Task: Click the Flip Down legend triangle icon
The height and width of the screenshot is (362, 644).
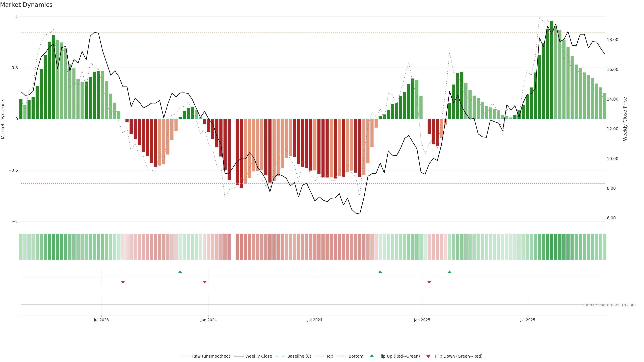Action: [428, 356]
